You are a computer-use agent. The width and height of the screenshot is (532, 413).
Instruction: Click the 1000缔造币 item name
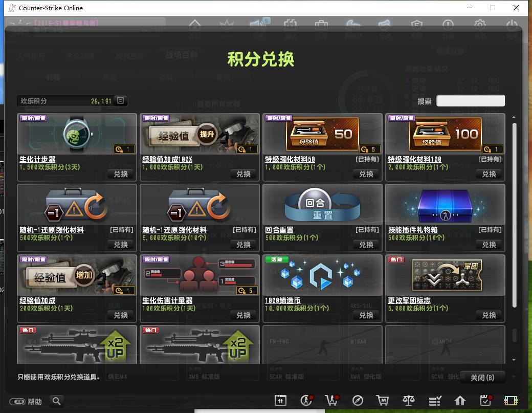tap(282, 300)
